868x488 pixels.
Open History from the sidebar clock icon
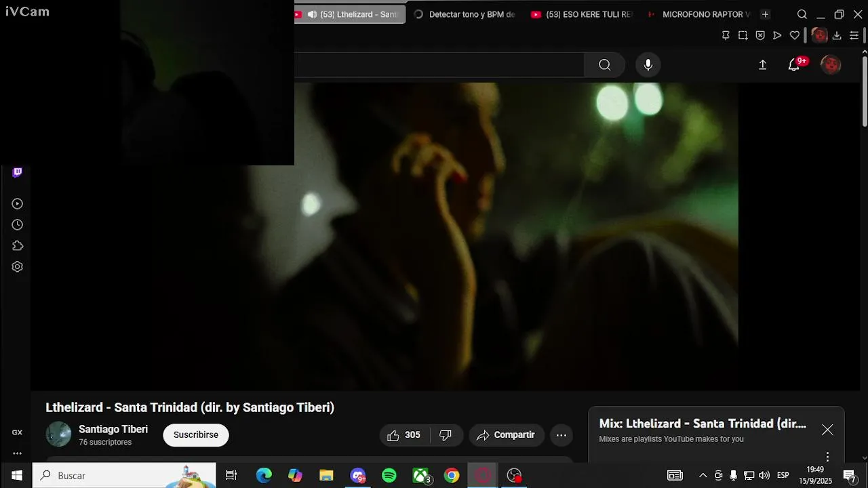[18, 225]
